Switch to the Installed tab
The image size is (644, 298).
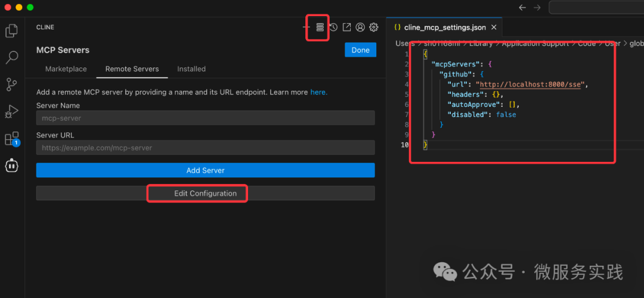(x=191, y=69)
